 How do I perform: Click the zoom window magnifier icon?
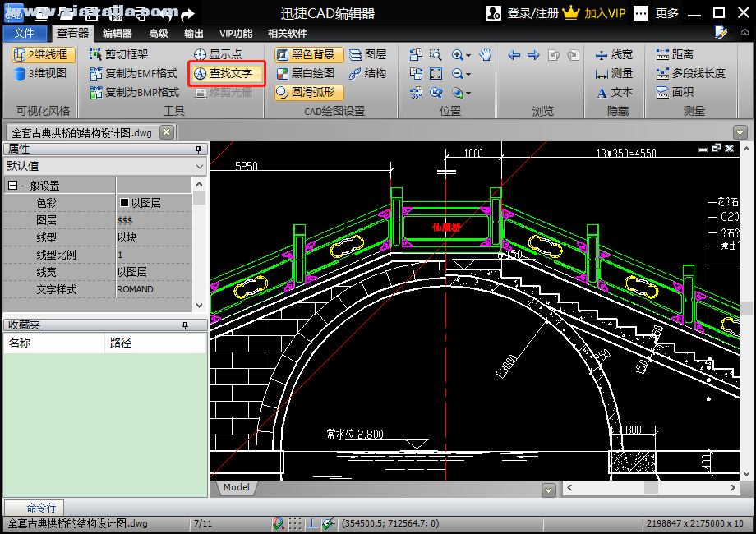click(436, 54)
